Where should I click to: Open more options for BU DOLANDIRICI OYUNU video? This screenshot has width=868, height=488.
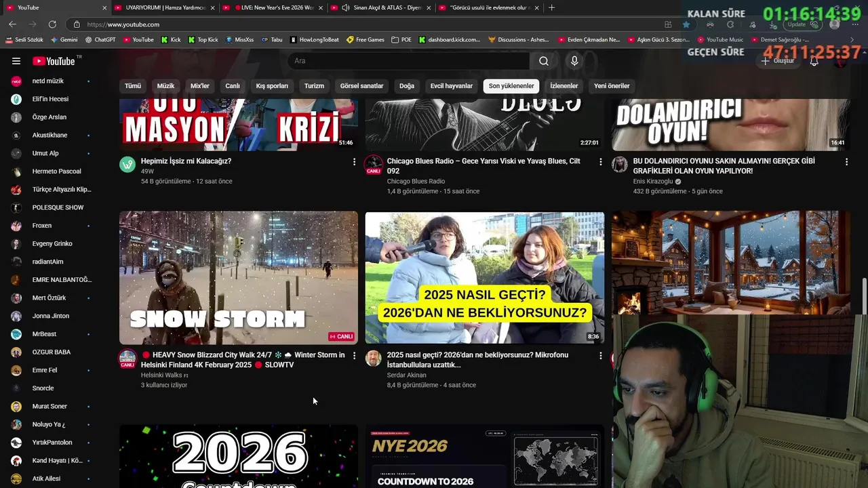click(846, 162)
